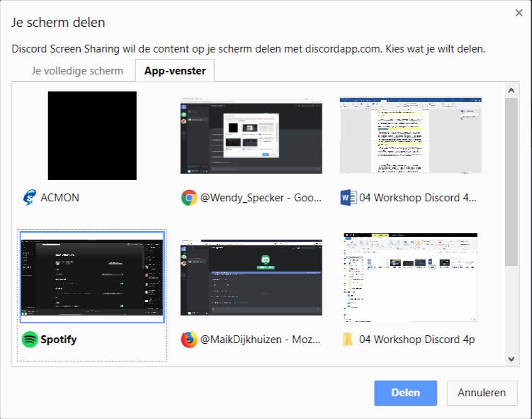This screenshot has height=419, width=532.
Task: Select the @Wendy_Specker Chrome window thumbnail
Action: [251, 135]
